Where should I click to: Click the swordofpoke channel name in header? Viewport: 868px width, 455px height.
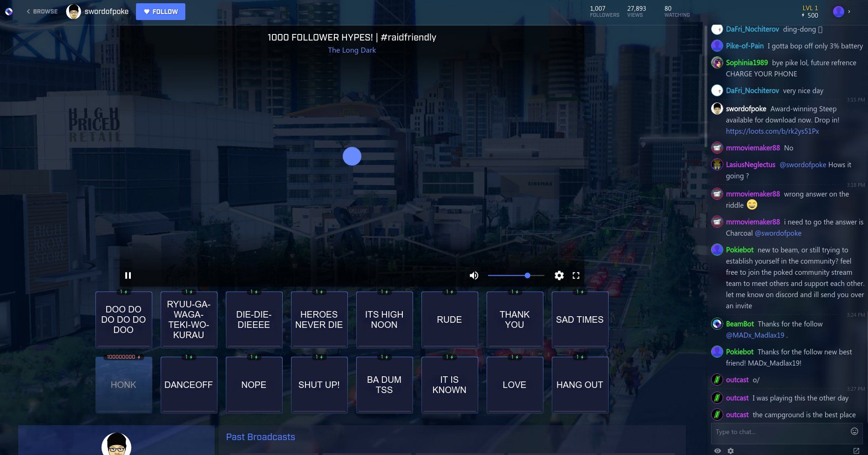107,12
